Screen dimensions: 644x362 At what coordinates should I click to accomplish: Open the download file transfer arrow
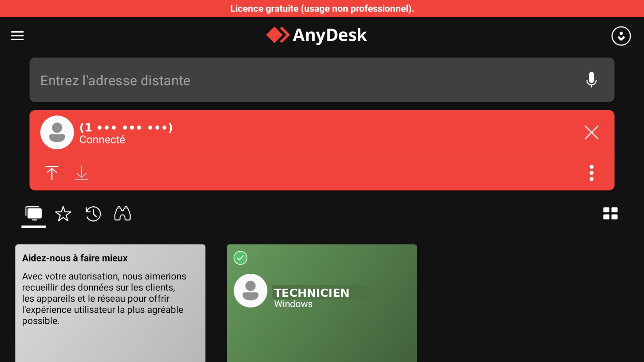coord(82,173)
